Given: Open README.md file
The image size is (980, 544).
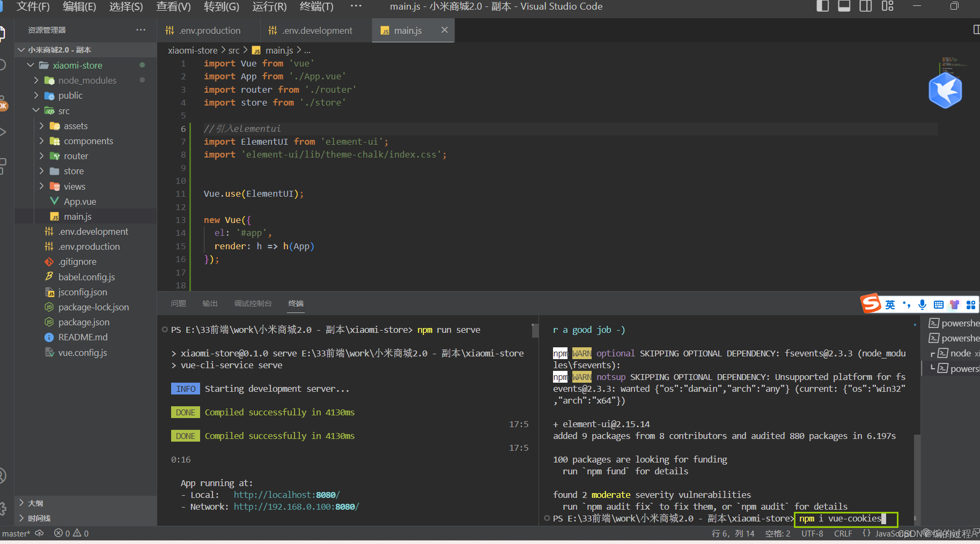Looking at the screenshot, I should tap(86, 337).
